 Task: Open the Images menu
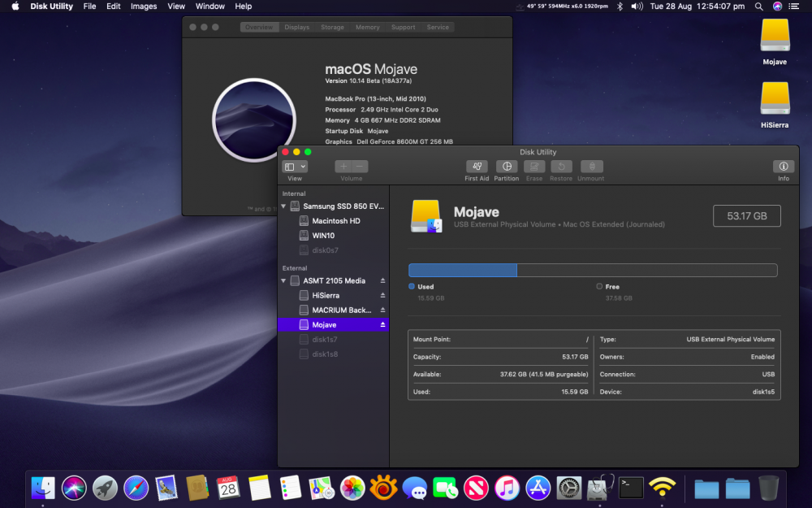(x=144, y=7)
